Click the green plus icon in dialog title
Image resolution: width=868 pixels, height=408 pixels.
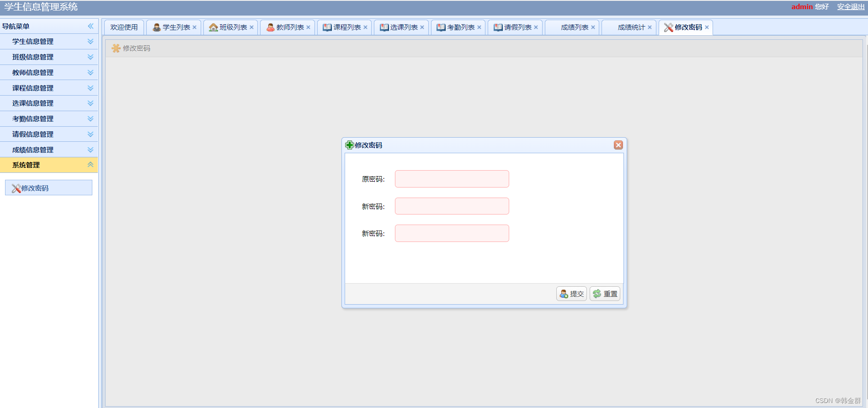pyautogui.click(x=349, y=145)
